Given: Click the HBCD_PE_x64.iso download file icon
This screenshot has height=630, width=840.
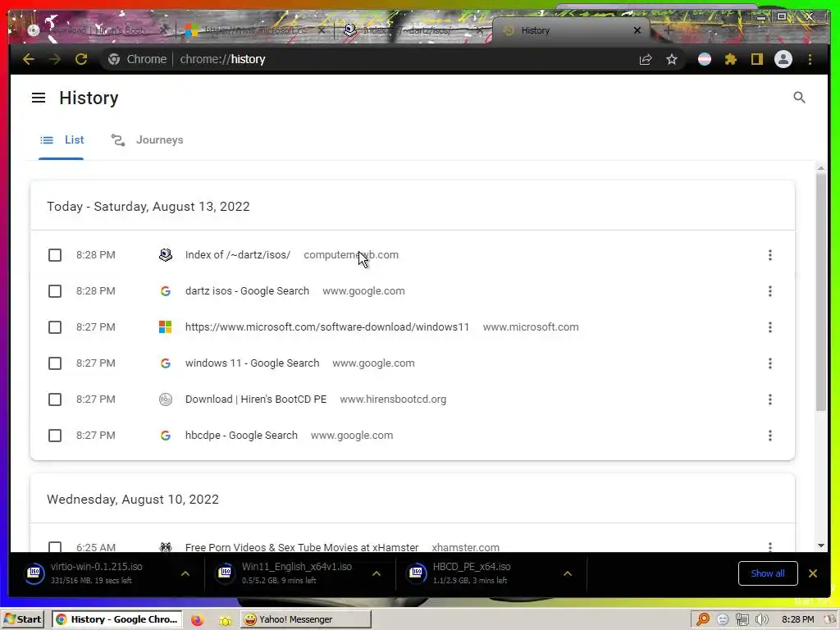Looking at the screenshot, I should coord(417,573).
